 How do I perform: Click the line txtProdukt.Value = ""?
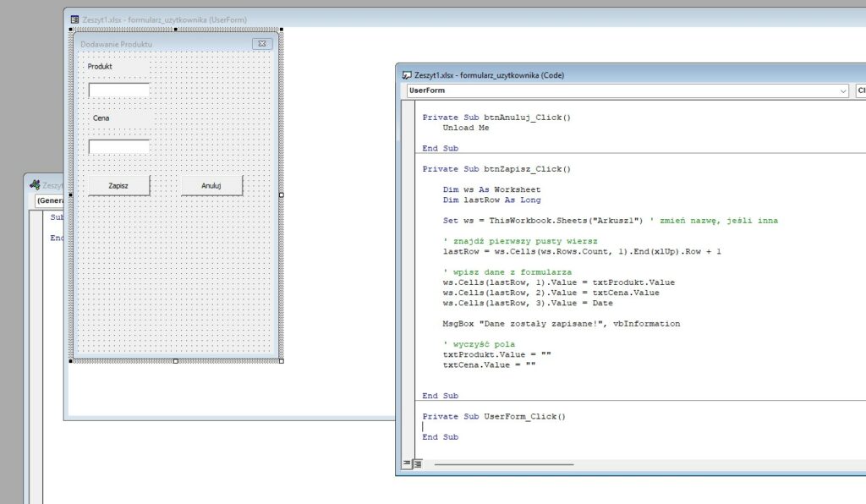(496, 354)
